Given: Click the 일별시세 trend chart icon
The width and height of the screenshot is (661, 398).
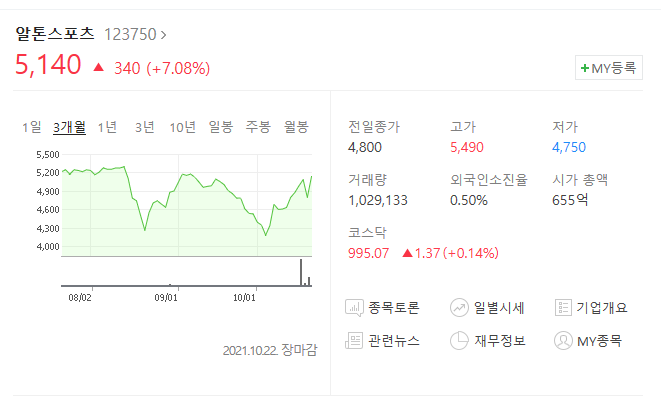Looking at the screenshot, I should (459, 308).
